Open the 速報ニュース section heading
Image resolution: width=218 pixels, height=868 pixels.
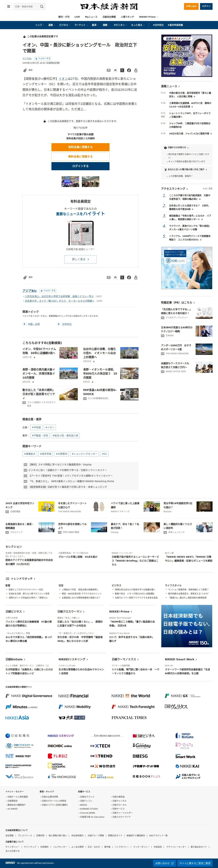click(170, 86)
